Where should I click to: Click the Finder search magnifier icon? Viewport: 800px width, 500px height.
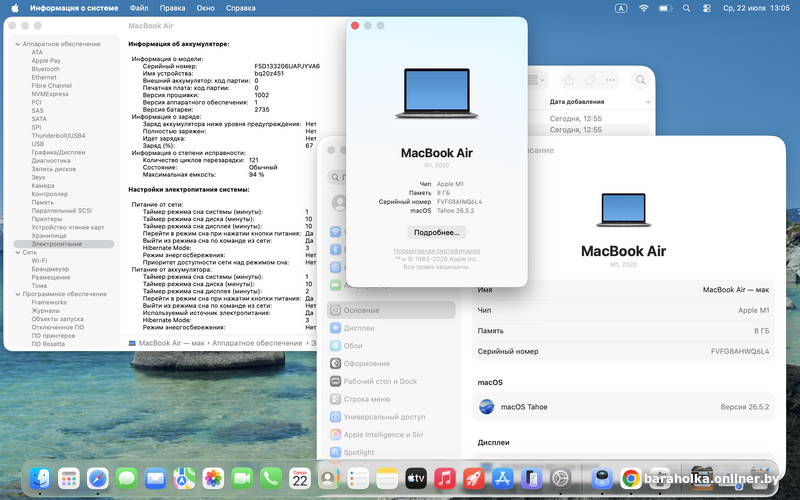(640, 80)
